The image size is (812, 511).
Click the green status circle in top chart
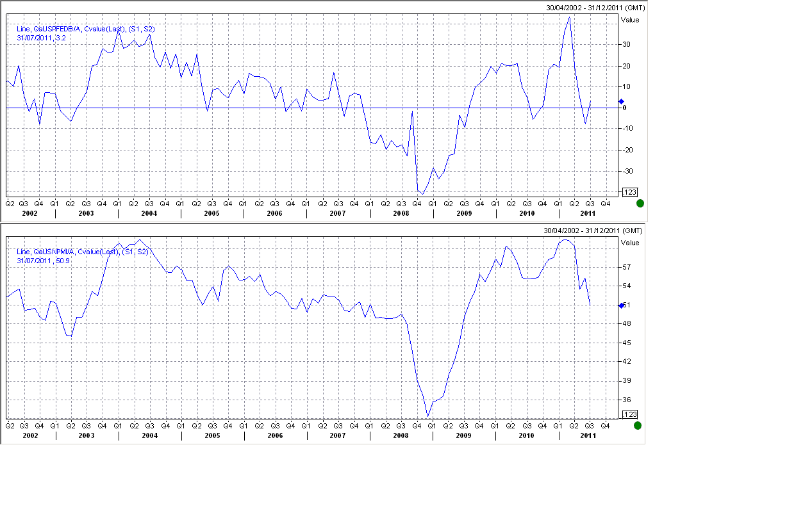[640, 203]
